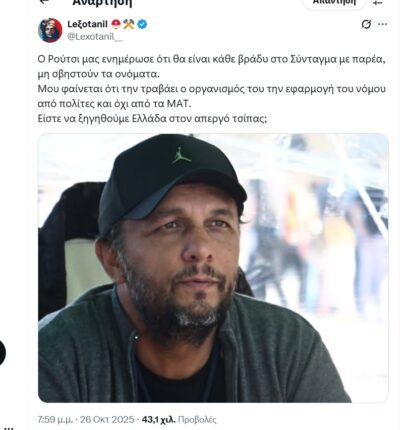Viewport: 406px width, 430px height.
Task: Open the Leξotanil display name link
Action: coord(87,24)
